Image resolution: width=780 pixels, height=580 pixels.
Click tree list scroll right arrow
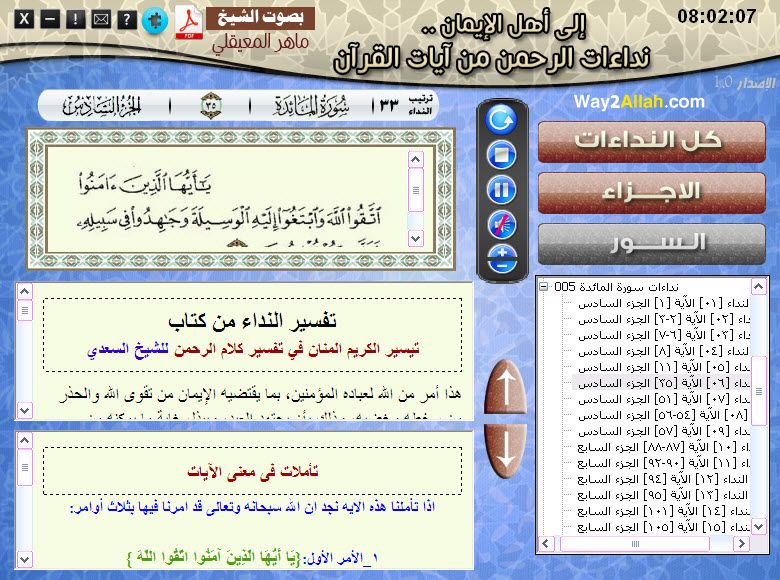pyautogui.click(x=742, y=543)
